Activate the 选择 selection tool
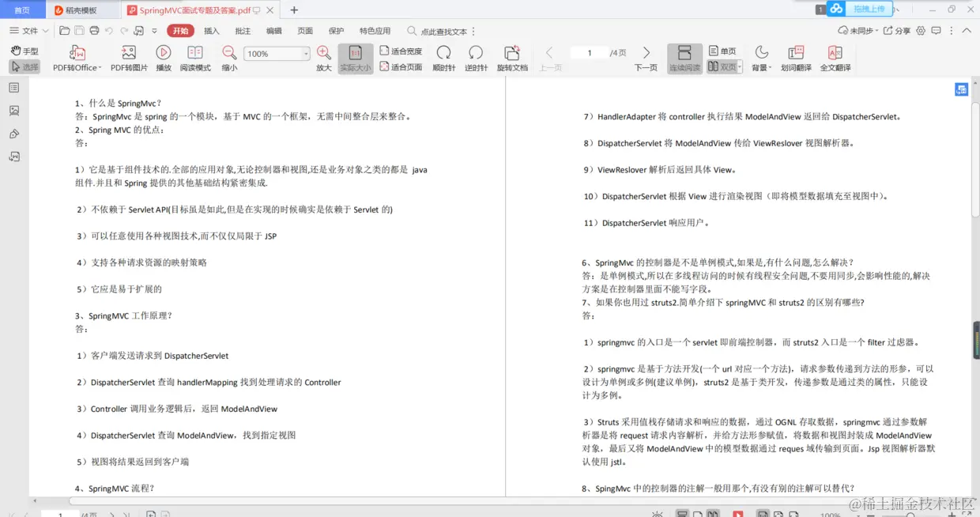Viewport: 980px width, 517px height. [24, 67]
